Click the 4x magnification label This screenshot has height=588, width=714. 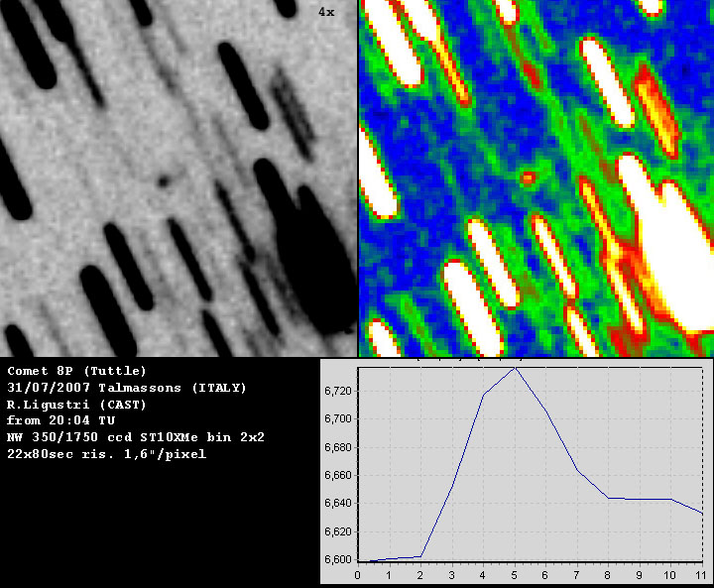pos(326,12)
